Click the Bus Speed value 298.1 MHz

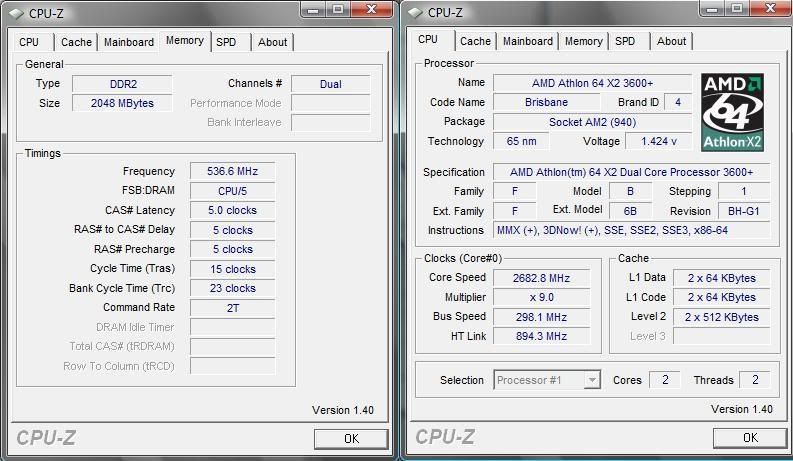pos(541,317)
